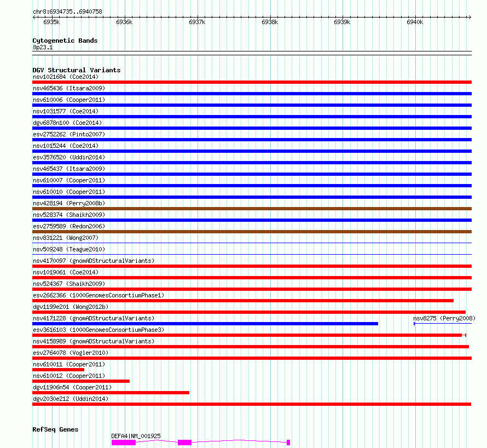
Task: Click the 6935k ruler position
Action: (x=51, y=22)
